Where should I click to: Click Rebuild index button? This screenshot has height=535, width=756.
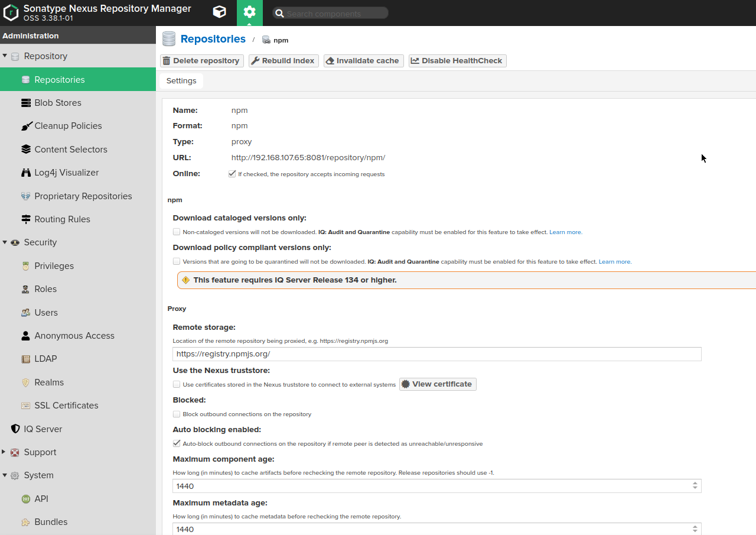point(283,61)
